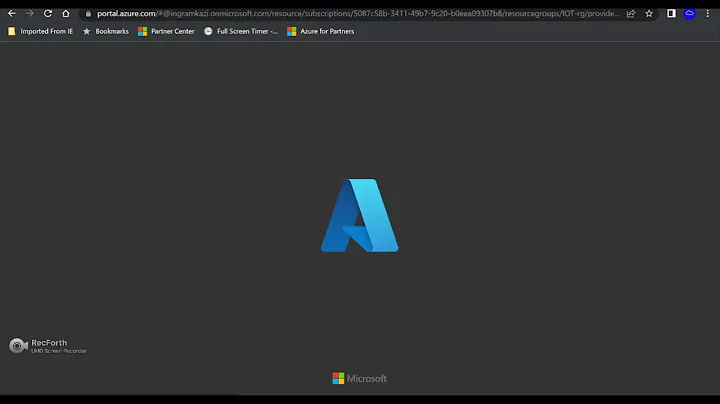
Task: Reload the Azure portal page
Action: click(47, 13)
